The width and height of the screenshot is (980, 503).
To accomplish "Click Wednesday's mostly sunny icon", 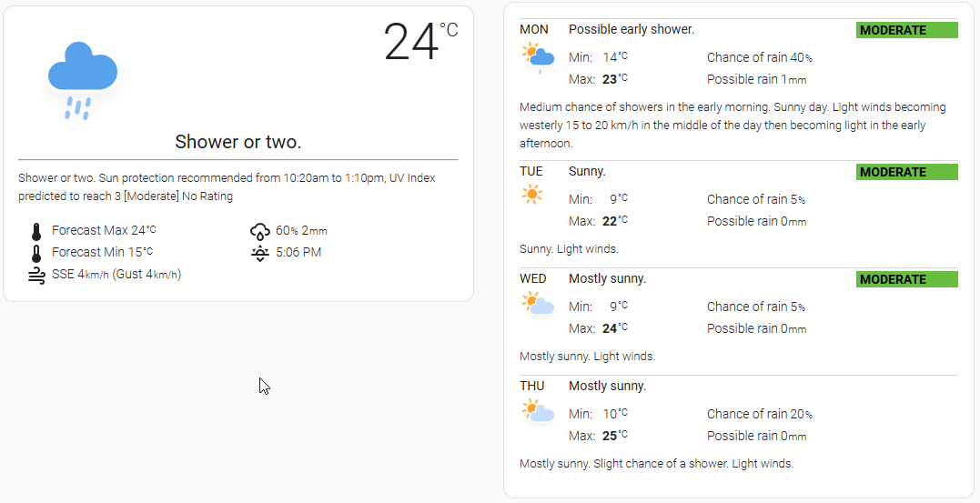I will [x=538, y=303].
